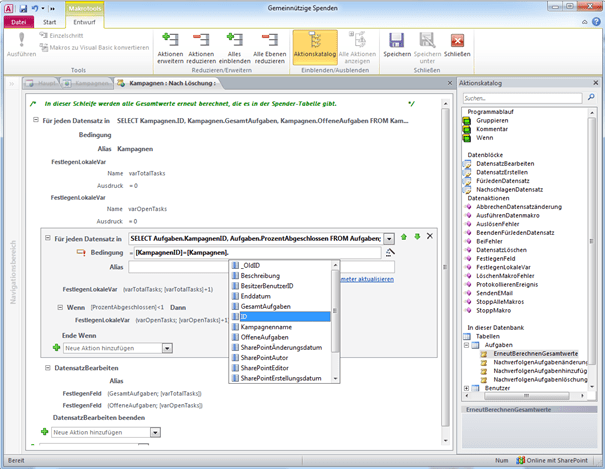The image size is (605, 469).
Task: Choose Kampagnenname in the field list
Action: click(x=281, y=327)
